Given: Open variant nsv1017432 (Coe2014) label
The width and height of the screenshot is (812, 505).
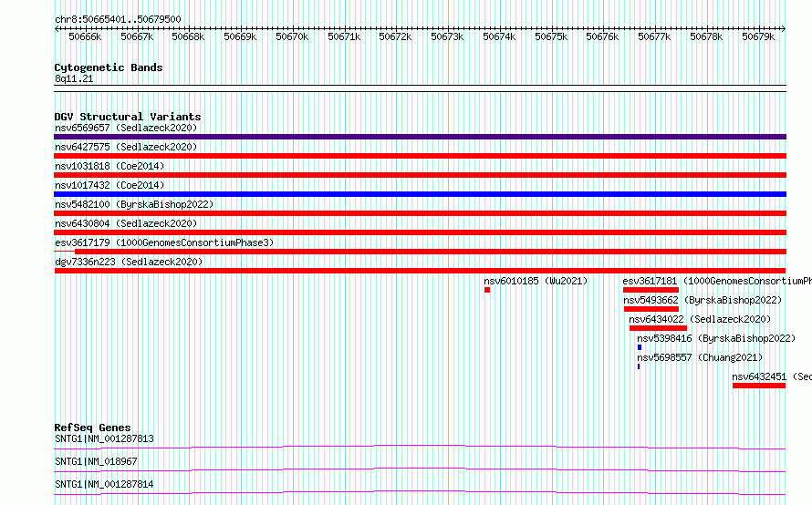Looking at the screenshot, I should tap(109, 185).
